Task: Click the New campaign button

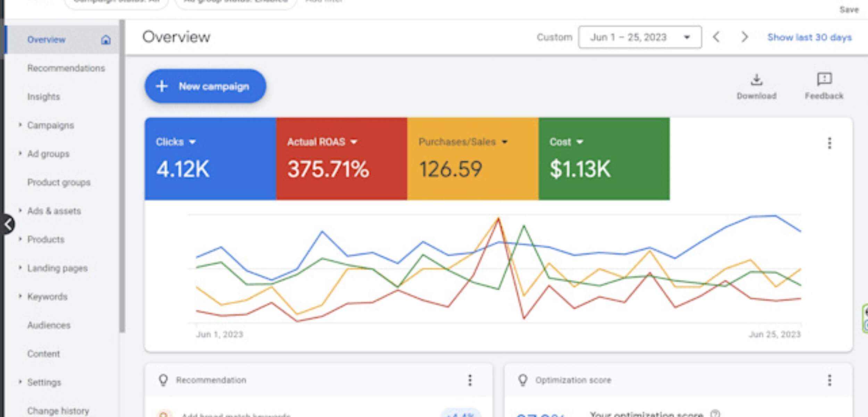Action: point(205,86)
